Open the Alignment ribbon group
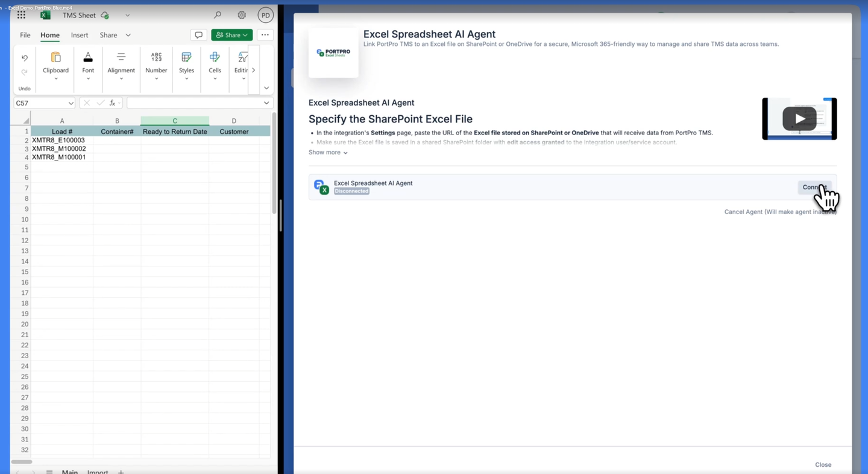The image size is (868, 474). click(121, 66)
